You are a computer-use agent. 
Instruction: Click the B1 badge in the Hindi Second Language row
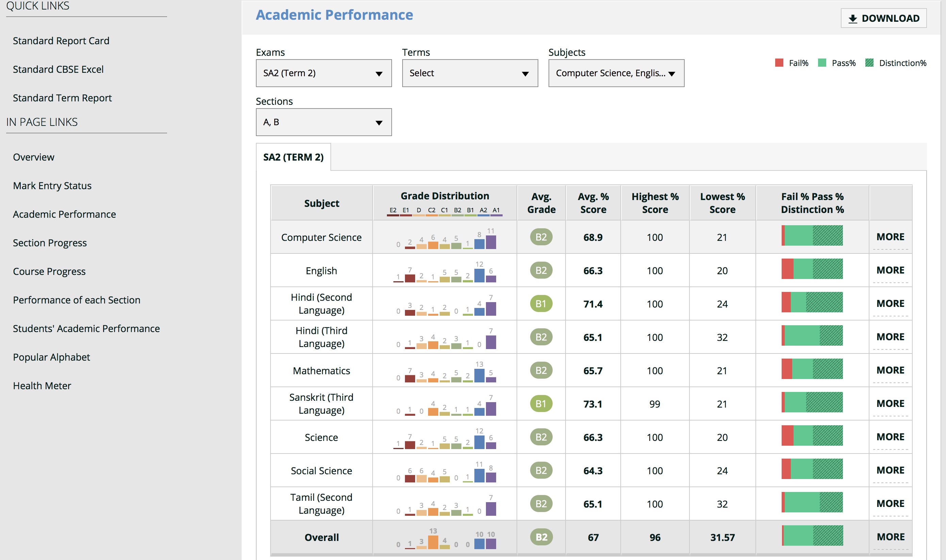point(541,304)
